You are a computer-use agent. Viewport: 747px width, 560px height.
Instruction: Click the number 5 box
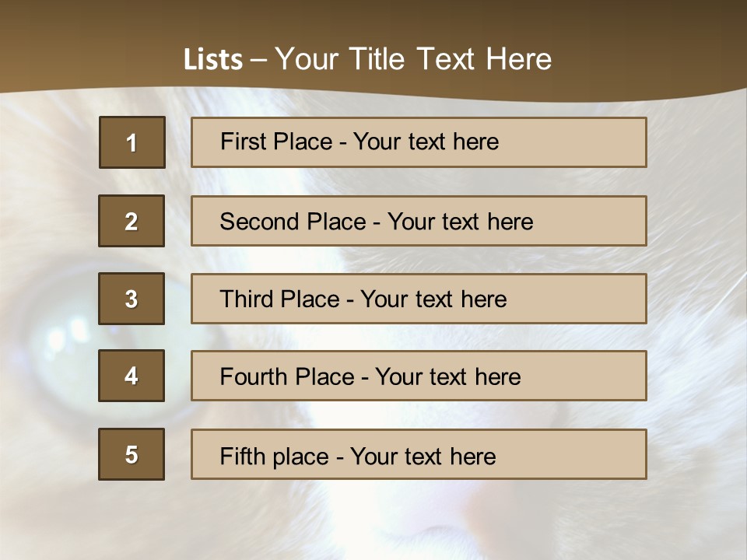point(132,454)
